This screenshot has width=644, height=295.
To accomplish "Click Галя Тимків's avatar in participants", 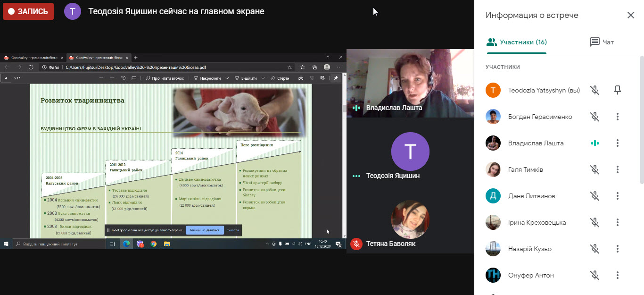I will (493, 169).
